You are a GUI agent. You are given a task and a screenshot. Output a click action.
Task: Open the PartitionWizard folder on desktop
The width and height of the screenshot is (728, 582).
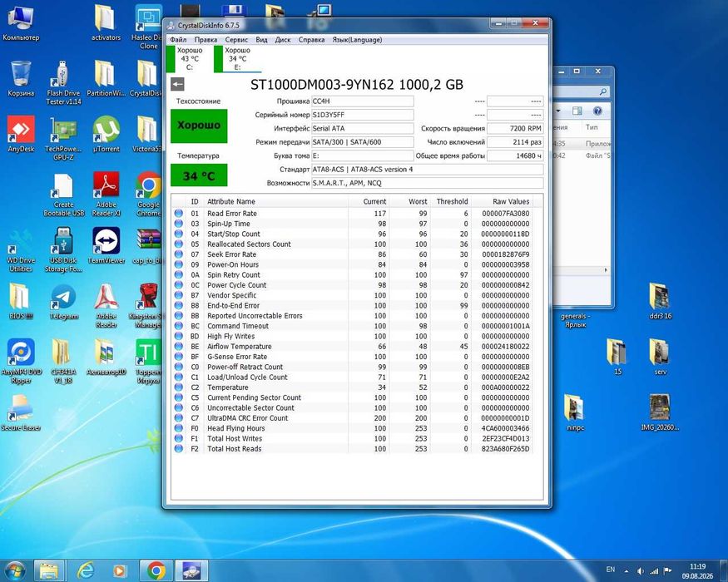coord(106,79)
